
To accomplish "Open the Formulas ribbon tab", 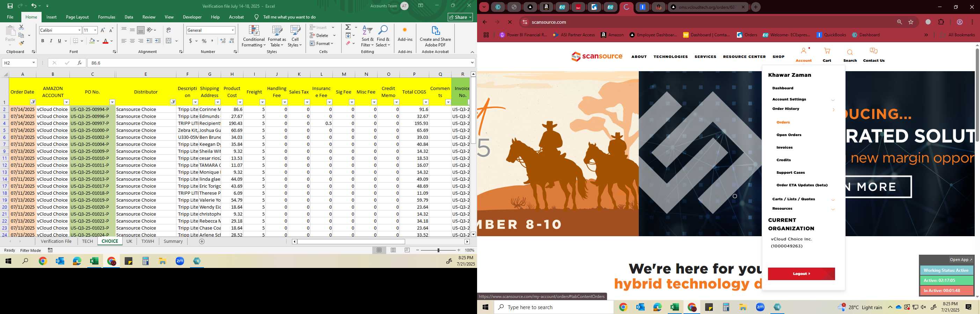I will 107,17.
